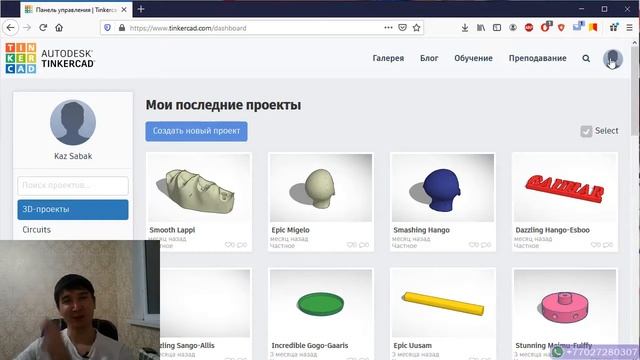640x360 pixels.
Task: Open the Epic Migelo head thumbnail
Action: click(x=321, y=188)
